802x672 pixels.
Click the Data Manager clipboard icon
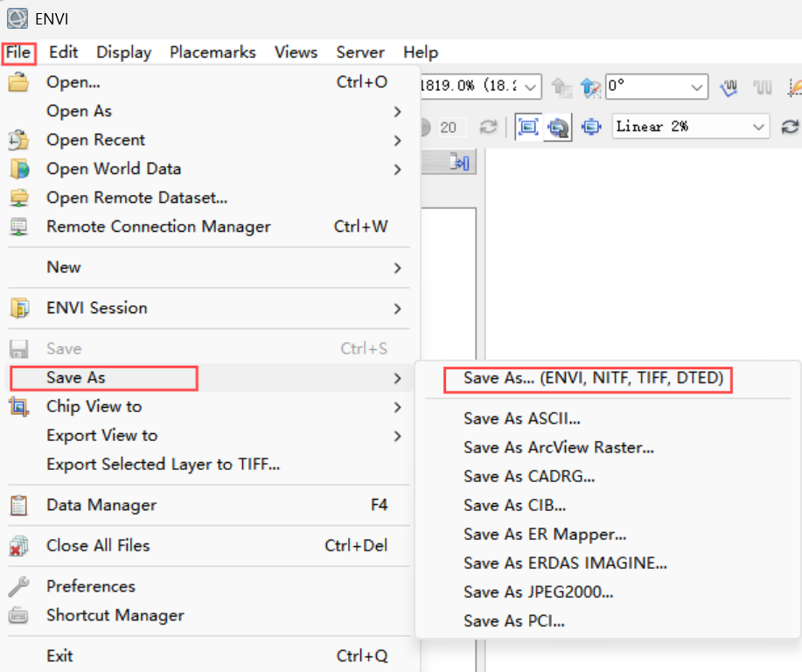point(19,506)
